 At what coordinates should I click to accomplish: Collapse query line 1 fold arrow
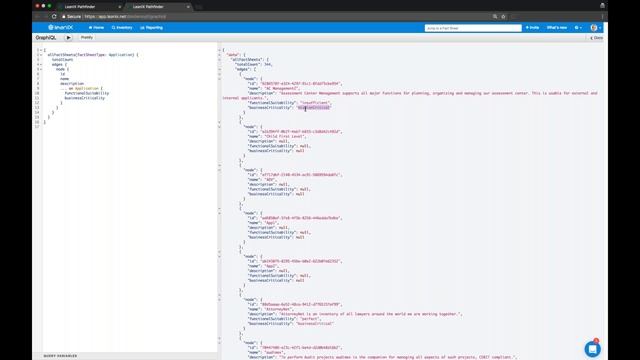41,50
